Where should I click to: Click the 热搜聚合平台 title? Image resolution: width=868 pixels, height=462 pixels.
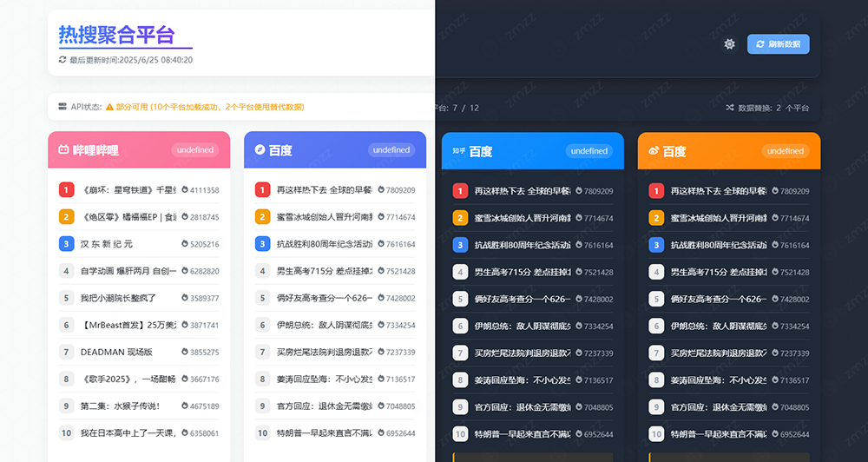[x=117, y=35]
